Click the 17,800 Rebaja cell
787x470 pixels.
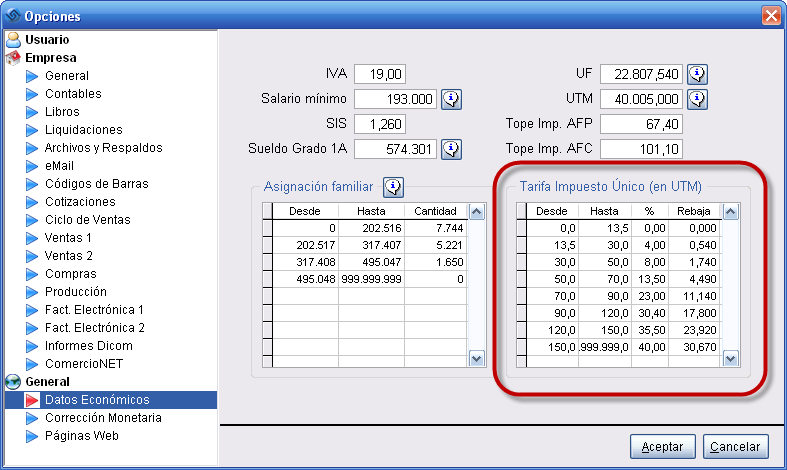(x=695, y=313)
